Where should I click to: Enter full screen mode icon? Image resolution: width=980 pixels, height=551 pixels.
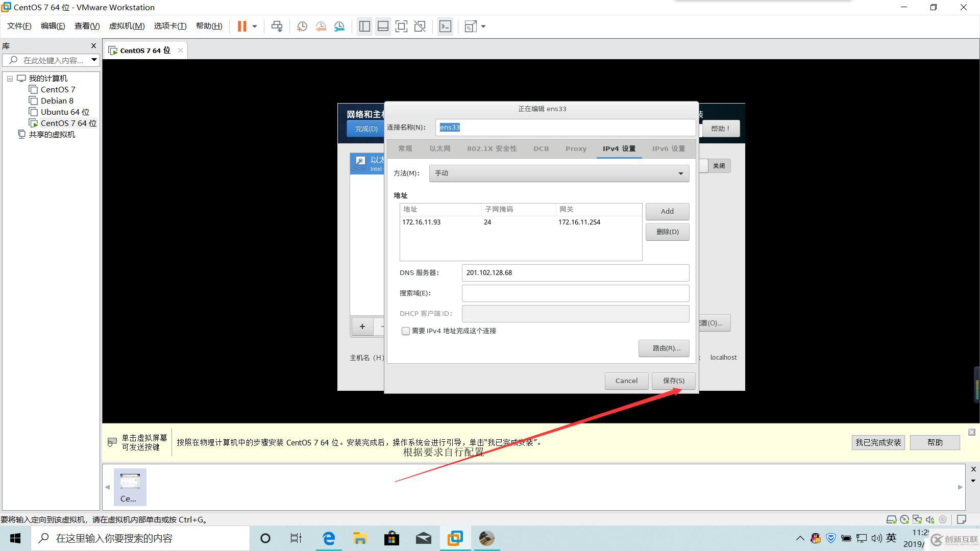[401, 27]
